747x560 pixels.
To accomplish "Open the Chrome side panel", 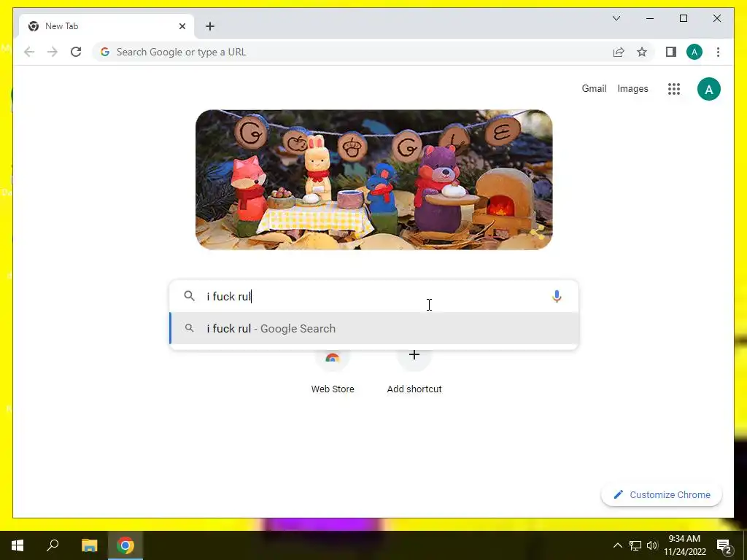I will tap(671, 52).
